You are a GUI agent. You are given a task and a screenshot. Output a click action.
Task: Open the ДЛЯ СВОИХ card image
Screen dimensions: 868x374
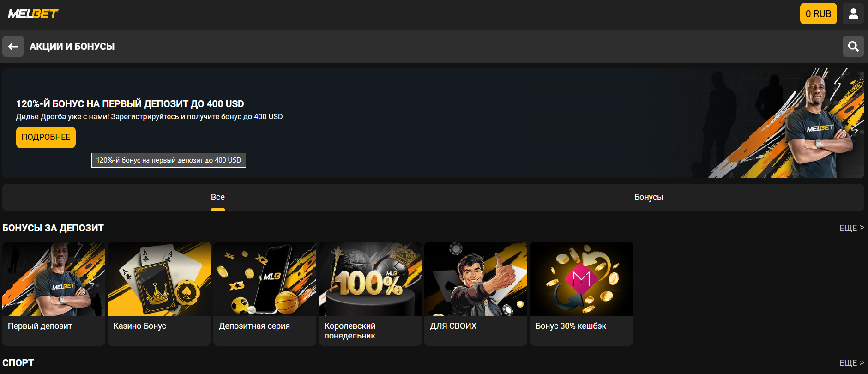pos(476,279)
